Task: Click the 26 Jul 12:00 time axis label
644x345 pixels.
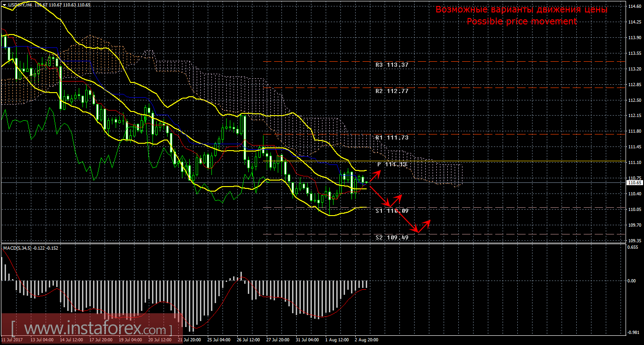Action: coord(248,340)
